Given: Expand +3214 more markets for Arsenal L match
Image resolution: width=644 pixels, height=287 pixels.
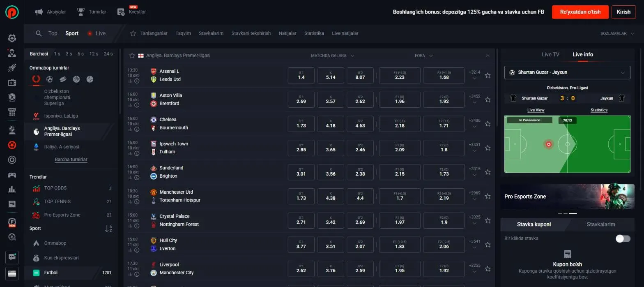Looking at the screenshot, I should click(x=474, y=74).
